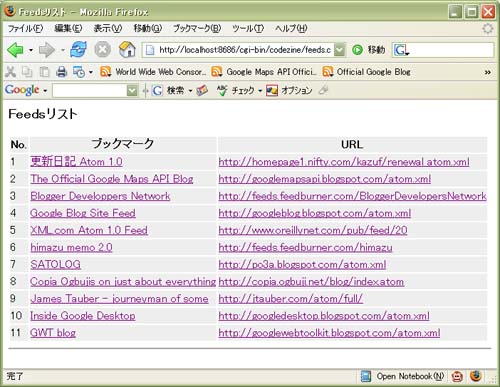Click the Google toolbar highlighter pen icon
The image size is (500, 387).
pyautogui.click(x=323, y=90)
